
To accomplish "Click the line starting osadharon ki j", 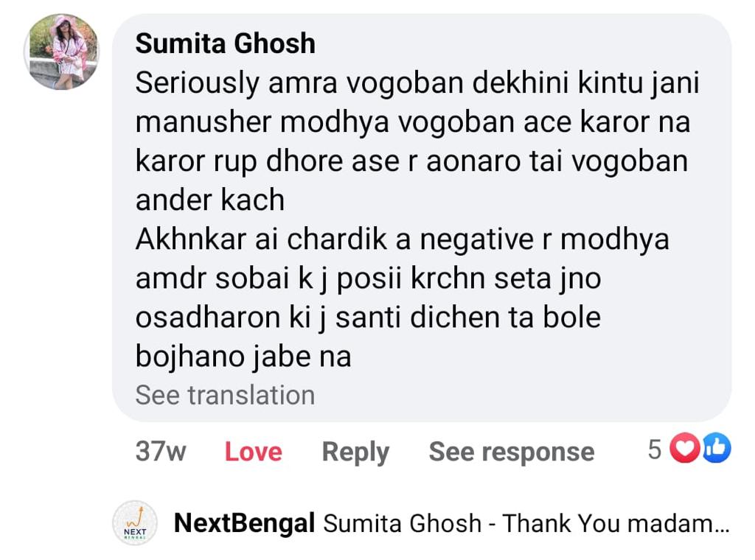I will point(367,318).
